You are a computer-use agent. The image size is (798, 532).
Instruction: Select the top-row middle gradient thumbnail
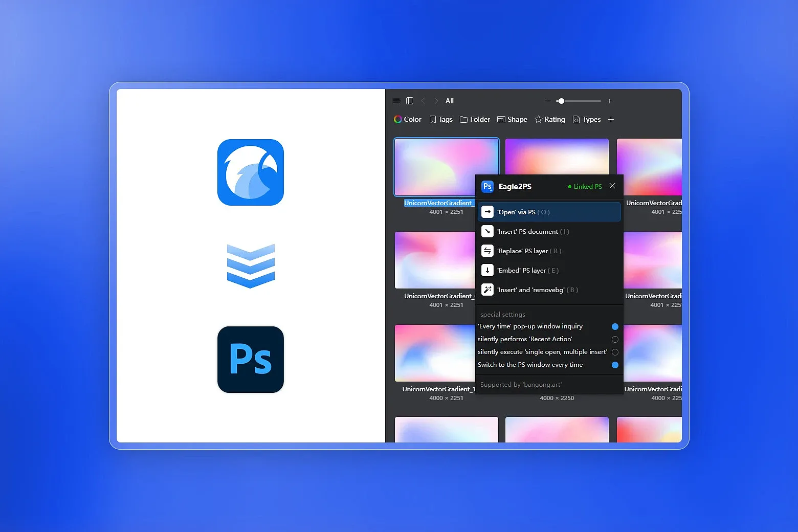point(557,157)
